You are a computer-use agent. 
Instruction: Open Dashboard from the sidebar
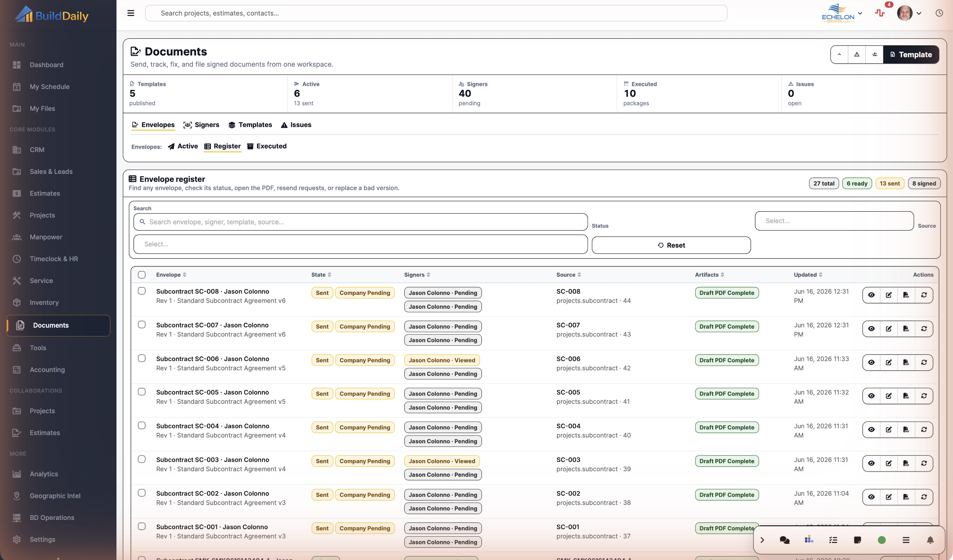(58, 65)
